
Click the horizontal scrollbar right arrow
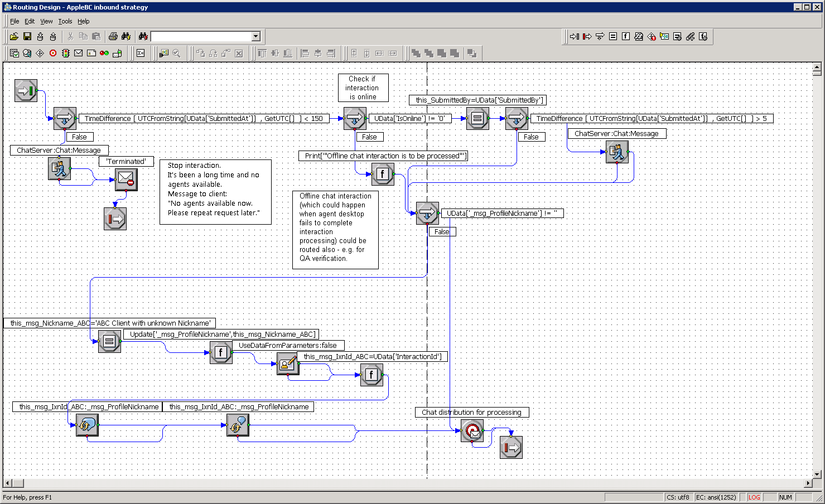[808, 483]
